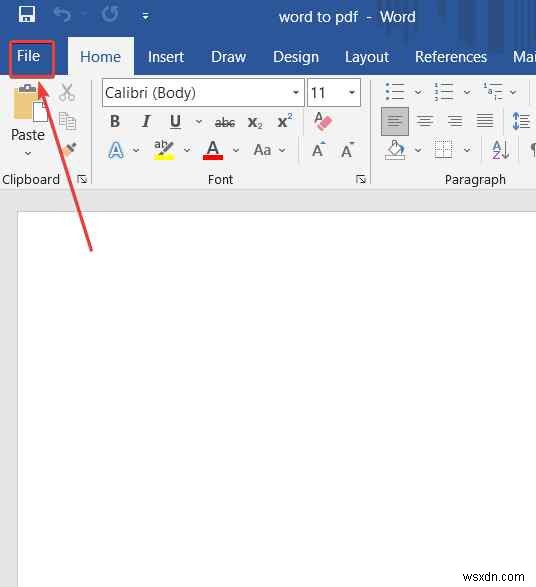Toggle Superscript formatting

[x=284, y=121]
